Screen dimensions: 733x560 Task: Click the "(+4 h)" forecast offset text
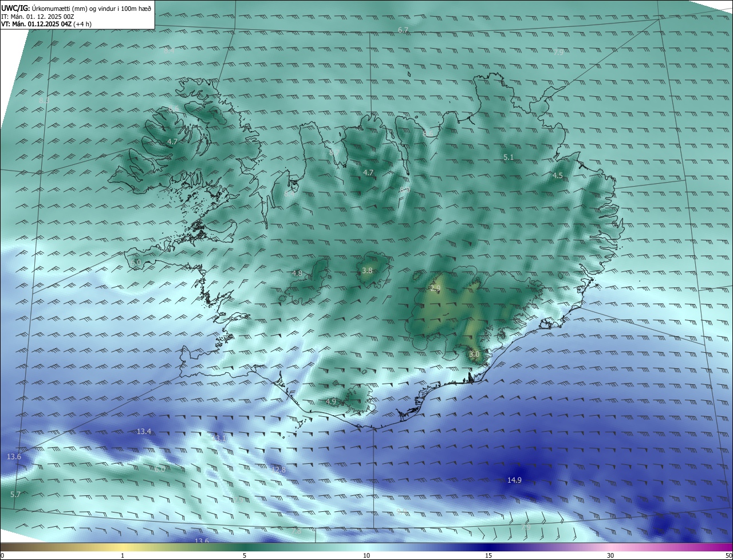click(82, 24)
